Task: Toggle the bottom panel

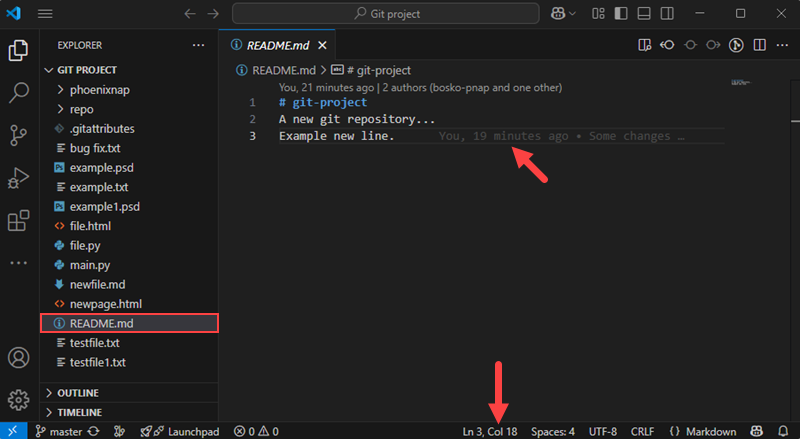Action: [x=644, y=14]
